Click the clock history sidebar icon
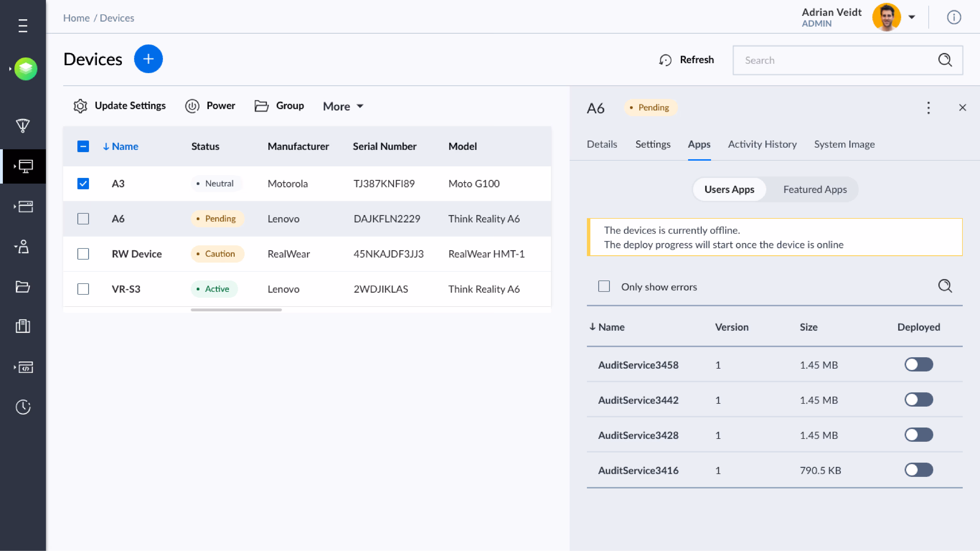 [23, 407]
